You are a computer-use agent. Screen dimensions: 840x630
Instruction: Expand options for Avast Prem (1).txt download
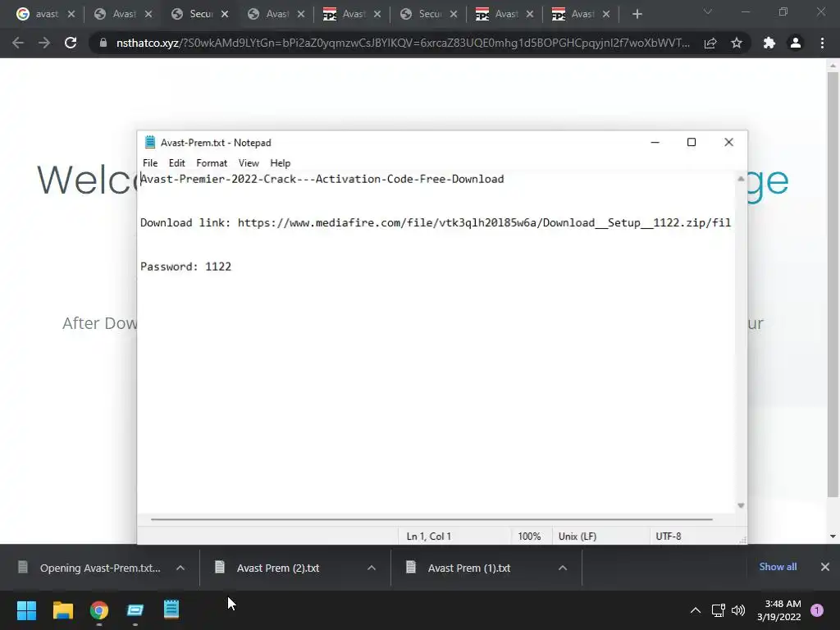point(563,568)
